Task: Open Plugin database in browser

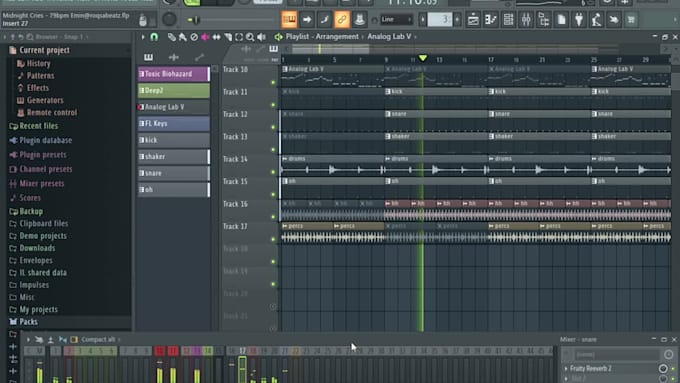Action: [x=46, y=141]
